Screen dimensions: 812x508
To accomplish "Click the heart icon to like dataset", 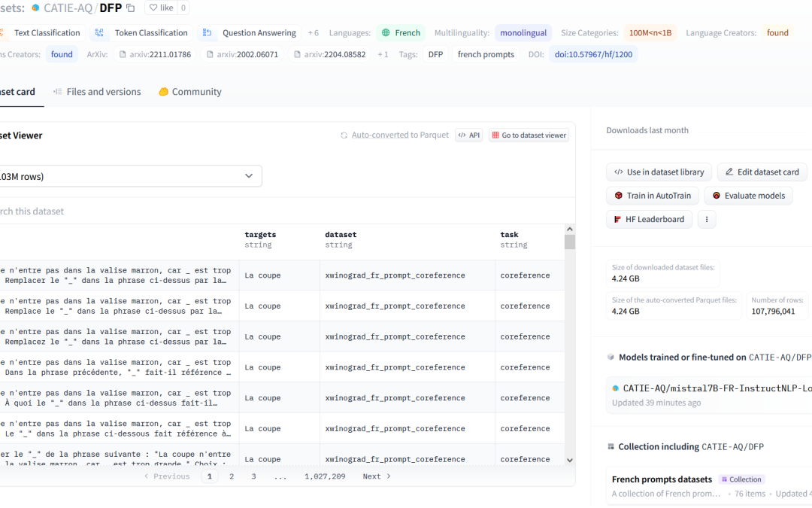I will point(153,8).
